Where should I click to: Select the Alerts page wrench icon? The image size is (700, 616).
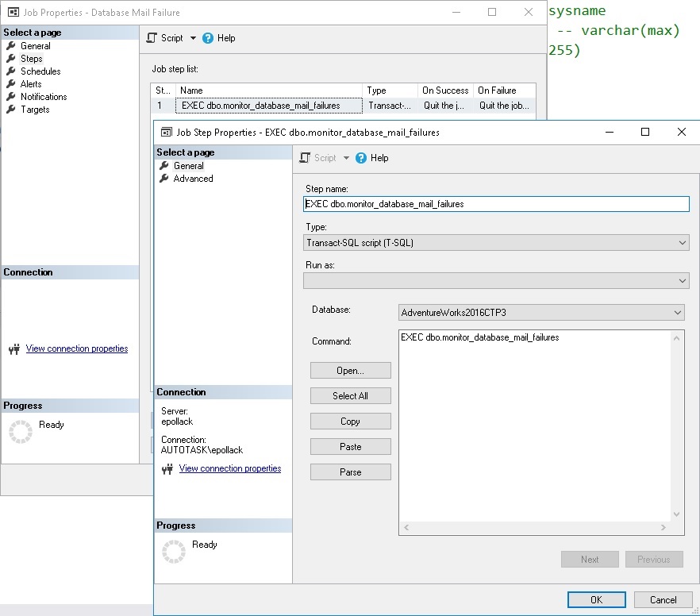pyautogui.click(x=10, y=84)
